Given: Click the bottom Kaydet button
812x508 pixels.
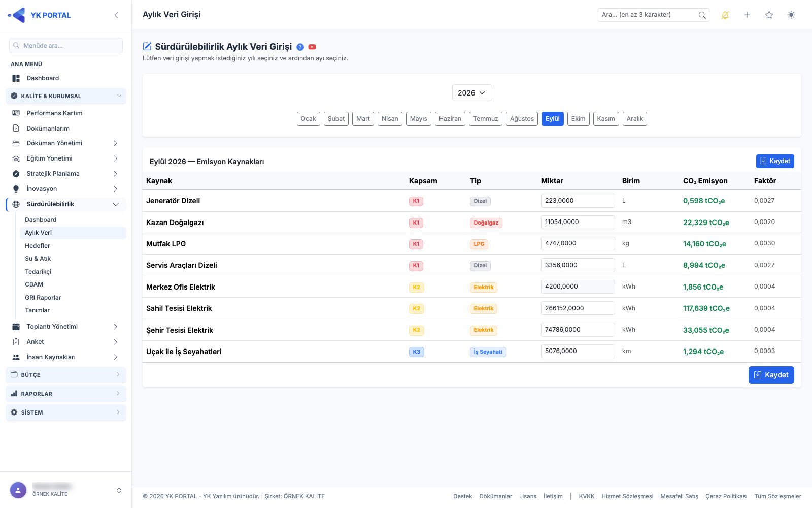Looking at the screenshot, I should tap(771, 375).
